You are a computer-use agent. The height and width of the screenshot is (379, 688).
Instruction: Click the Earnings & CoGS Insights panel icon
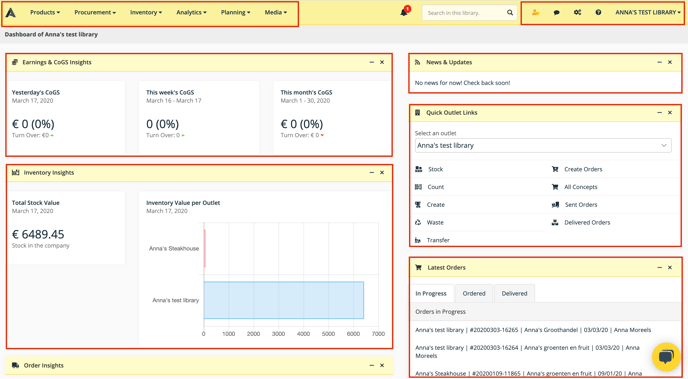[x=15, y=62]
